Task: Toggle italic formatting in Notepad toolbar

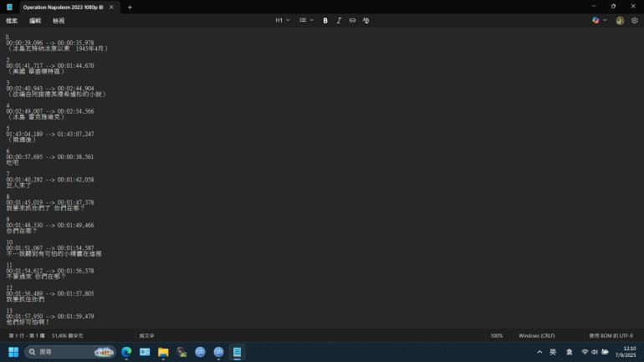Action: pyautogui.click(x=339, y=20)
